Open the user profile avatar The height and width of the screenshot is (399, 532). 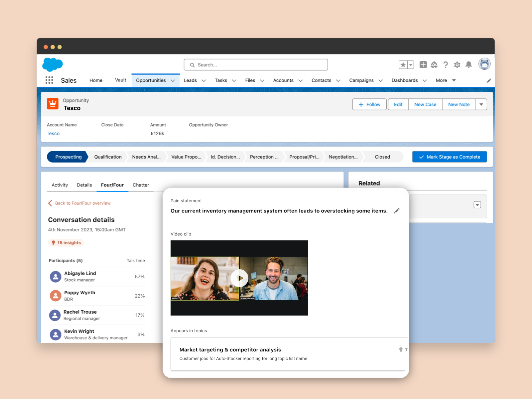[x=484, y=64]
